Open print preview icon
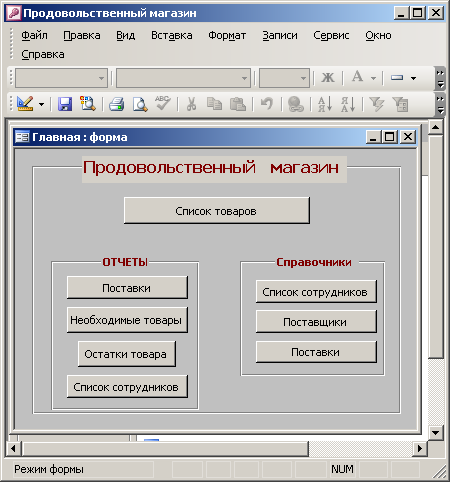Viewport: 450px width, 482px height. pos(140,104)
